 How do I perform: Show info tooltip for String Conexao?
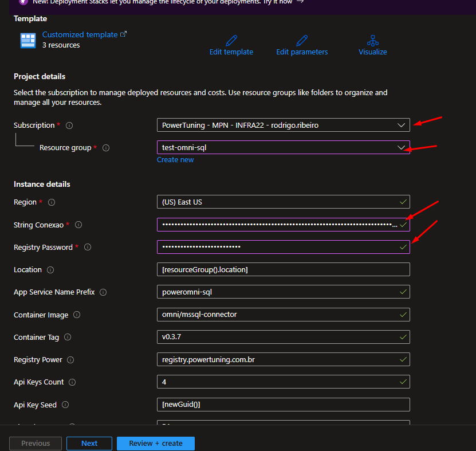click(x=78, y=225)
